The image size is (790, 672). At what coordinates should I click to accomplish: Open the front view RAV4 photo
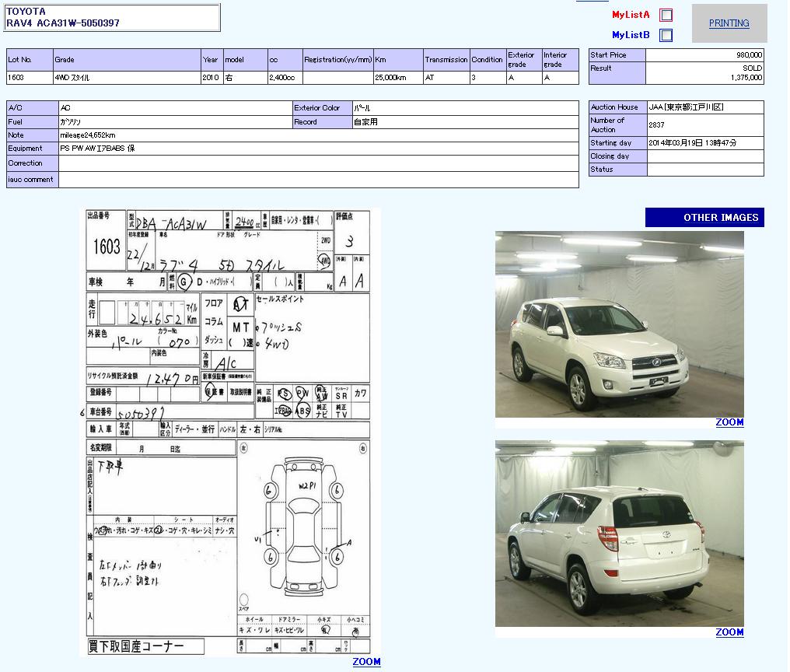619,324
